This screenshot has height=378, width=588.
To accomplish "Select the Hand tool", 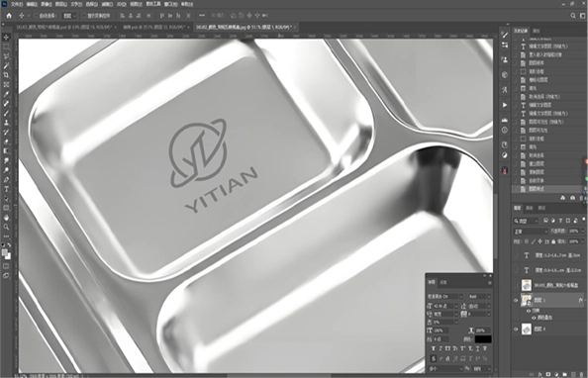I will tap(6, 218).
